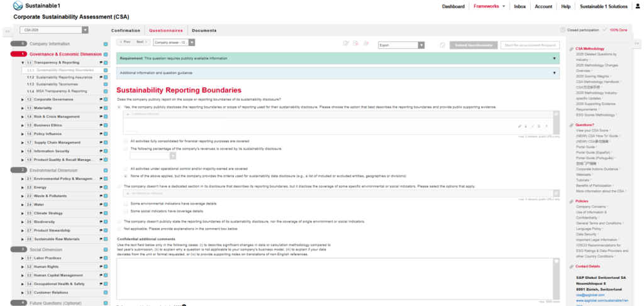
Task: Expand 'Additional information and question guidance' panel
Action: tap(337, 73)
